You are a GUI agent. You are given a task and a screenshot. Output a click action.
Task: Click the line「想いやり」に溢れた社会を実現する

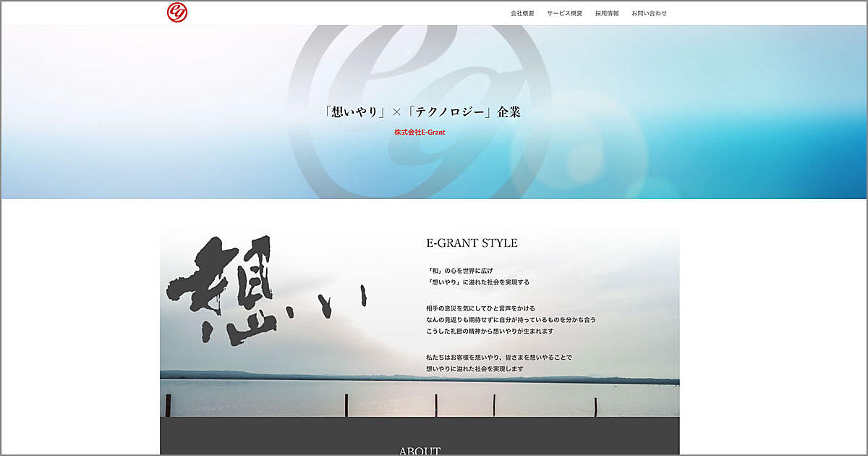point(477,282)
